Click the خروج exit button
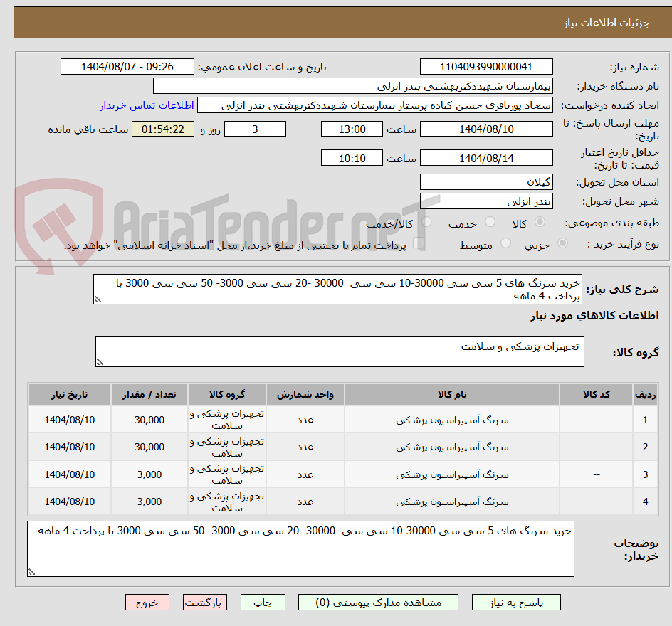The width and height of the screenshot is (672, 626). [x=147, y=602]
